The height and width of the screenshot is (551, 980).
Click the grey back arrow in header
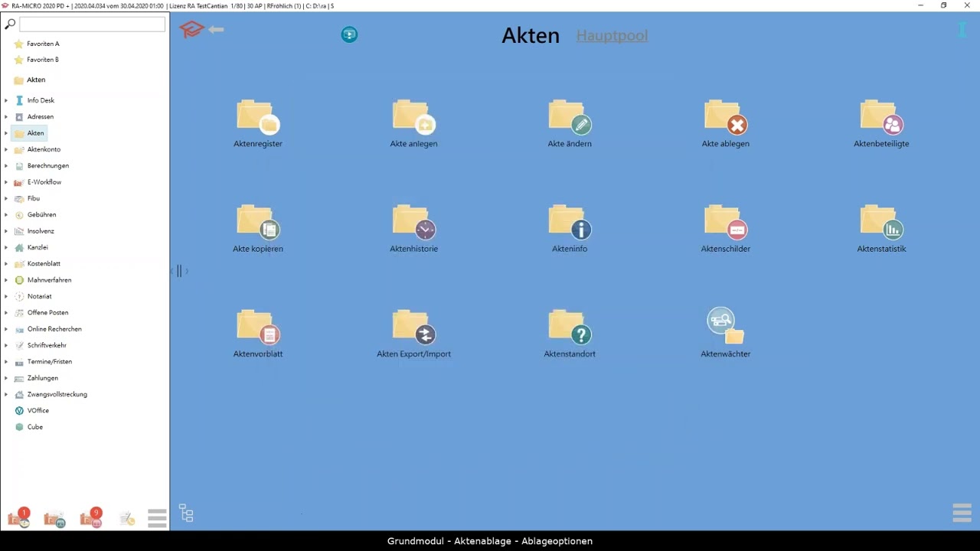(216, 30)
